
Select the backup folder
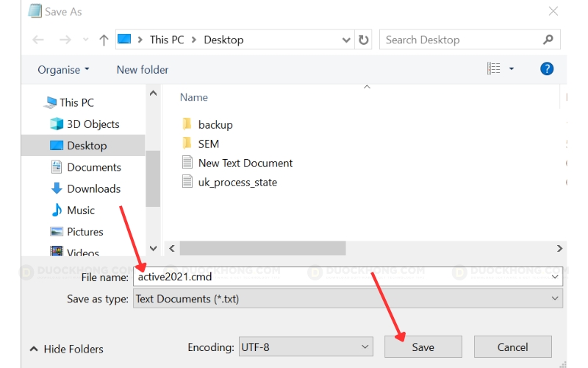[x=215, y=124]
